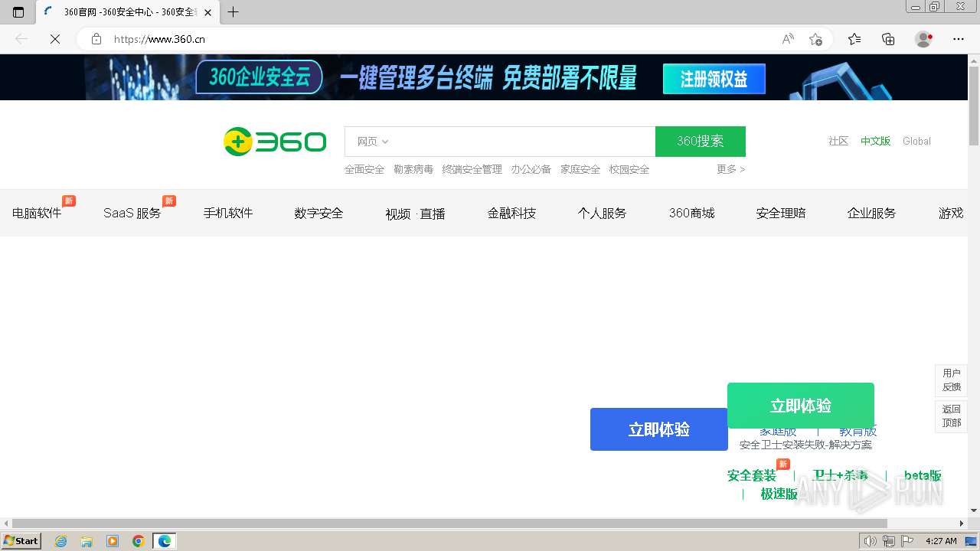Viewport: 980px width, 551px height.
Task: Click 勒索病毒 search suggestion
Action: [x=413, y=169]
